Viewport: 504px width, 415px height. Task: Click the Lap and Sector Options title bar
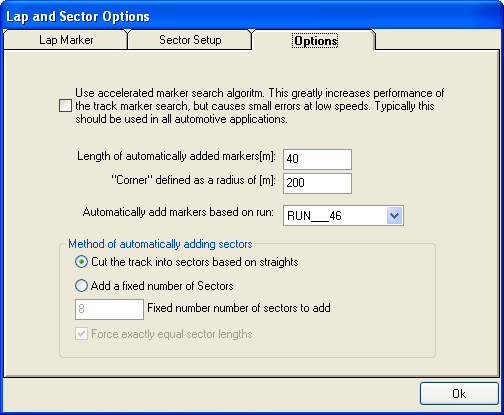pos(252,16)
